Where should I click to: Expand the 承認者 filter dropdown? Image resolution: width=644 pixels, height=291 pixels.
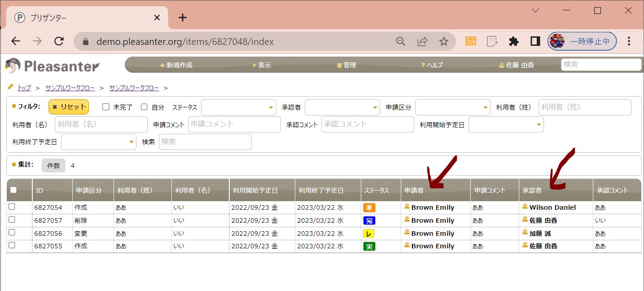tap(342, 107)
